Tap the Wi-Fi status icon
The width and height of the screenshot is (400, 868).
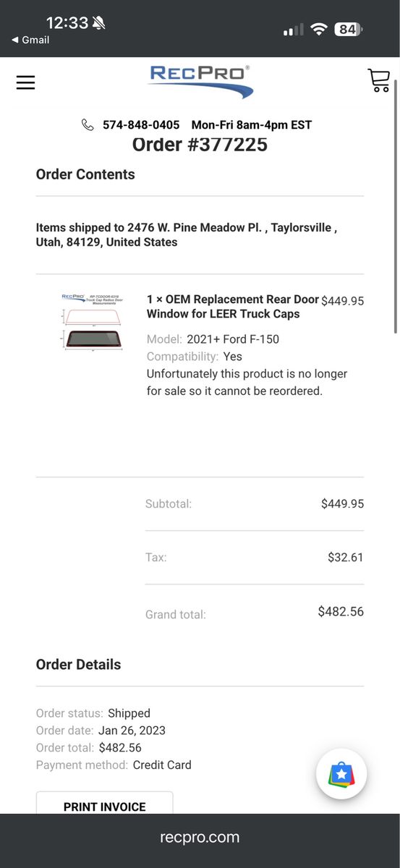tap(318, 29)
